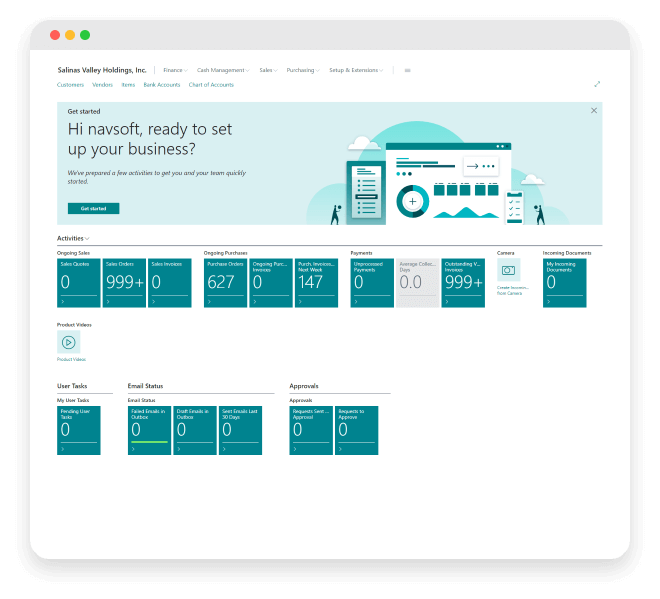
Task: Click the Incoming Documents group label
Action: click(x=567, y=253)
